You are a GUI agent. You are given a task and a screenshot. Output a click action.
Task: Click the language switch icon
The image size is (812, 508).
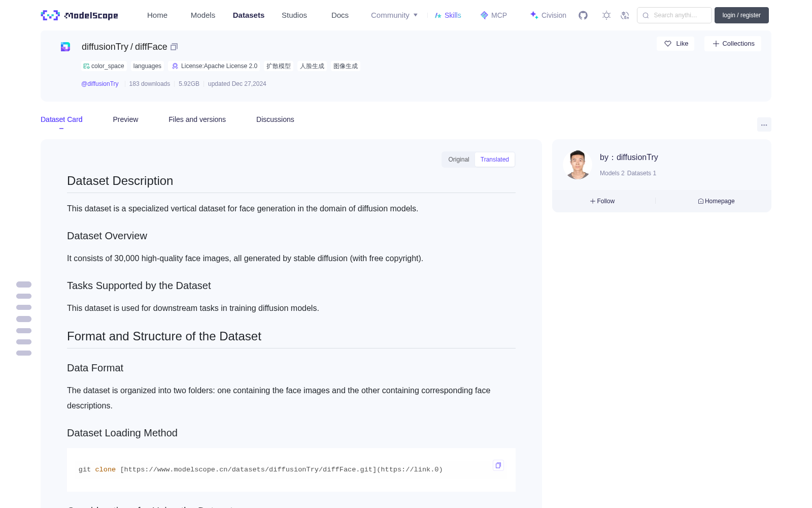[x=625, y=15]
